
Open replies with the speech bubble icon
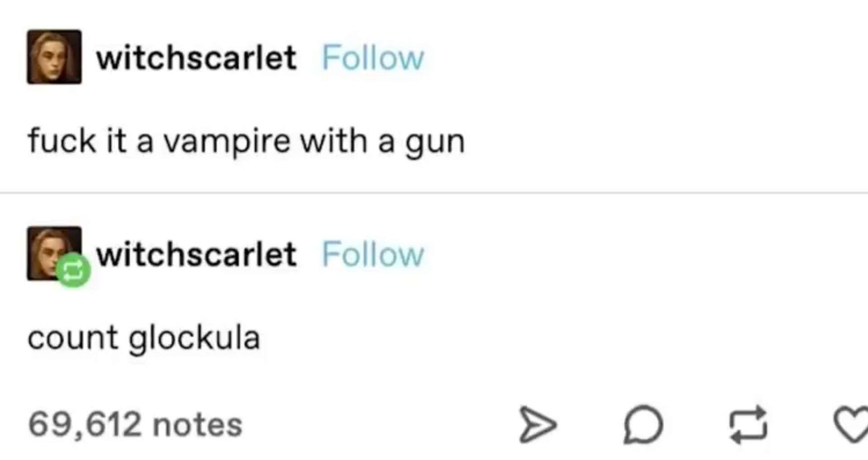[x=643, y=424]
